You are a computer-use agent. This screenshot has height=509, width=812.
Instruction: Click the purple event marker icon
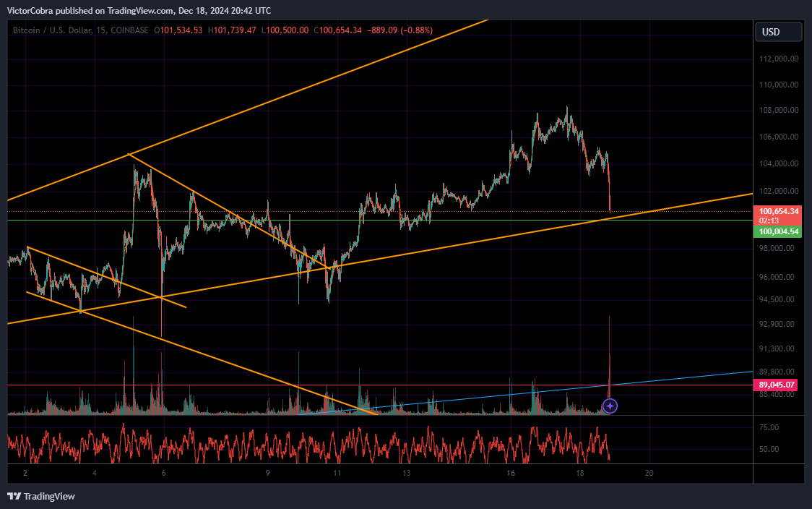tap(610, 406)
